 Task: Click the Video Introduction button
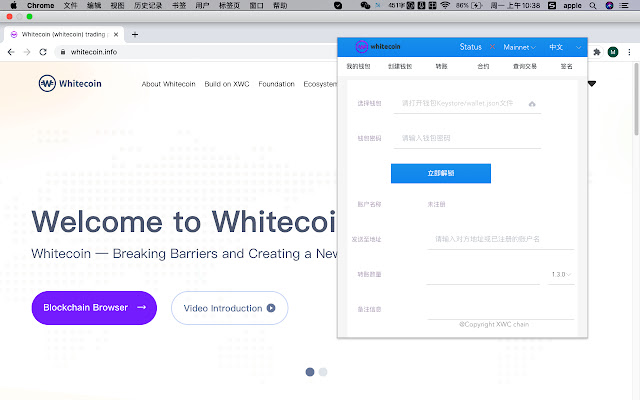click(x=229, y=308)
